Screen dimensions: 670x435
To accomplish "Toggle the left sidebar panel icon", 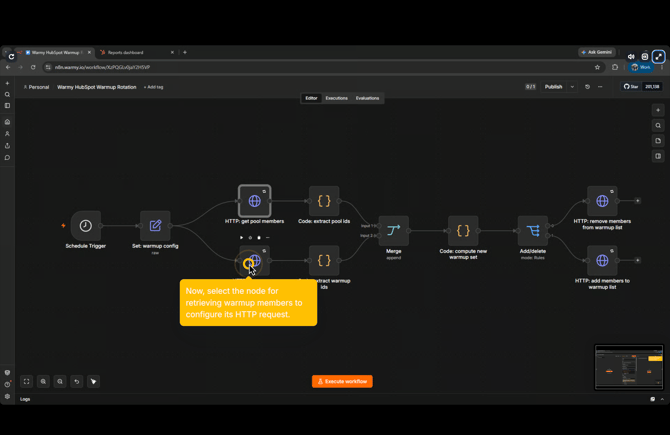I will click(x=7, y=106).
